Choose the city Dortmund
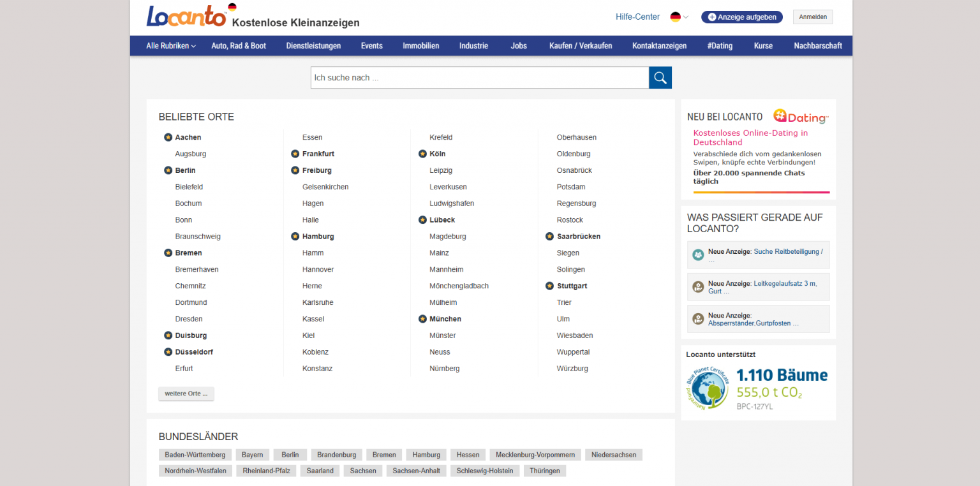 [191, 302]
